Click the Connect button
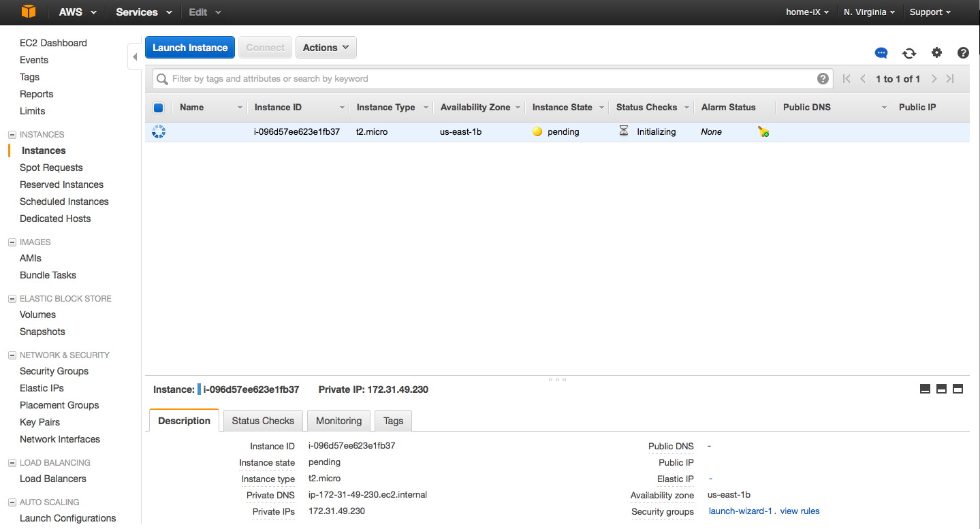 265,48
